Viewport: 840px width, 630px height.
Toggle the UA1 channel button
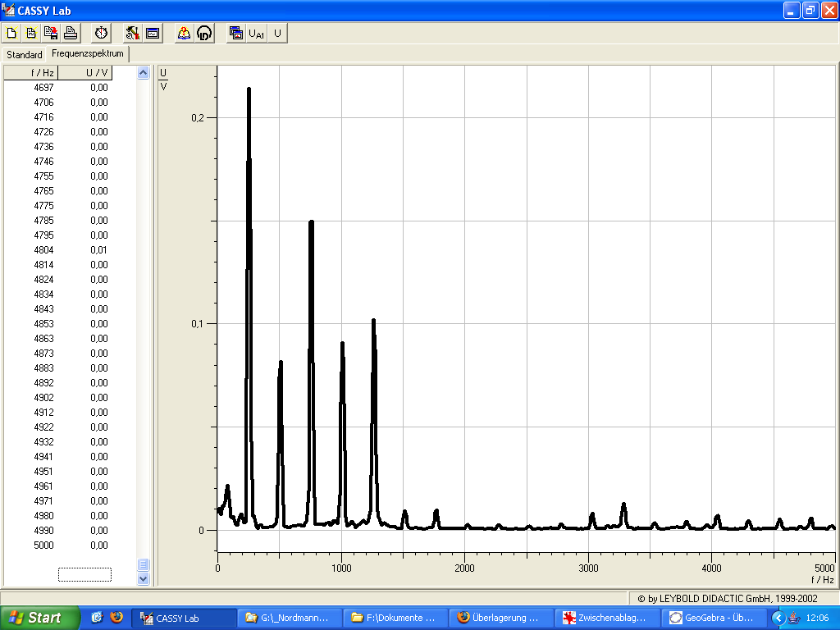257,33
